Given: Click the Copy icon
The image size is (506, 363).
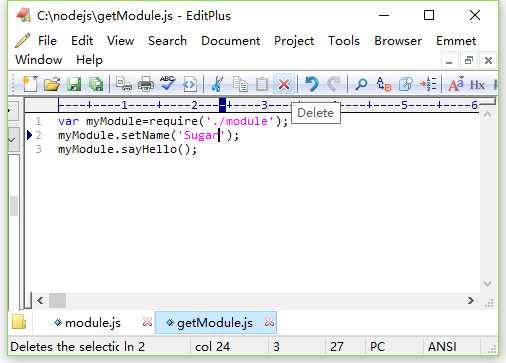Looking at the screenshot, I should click(240, 84).
